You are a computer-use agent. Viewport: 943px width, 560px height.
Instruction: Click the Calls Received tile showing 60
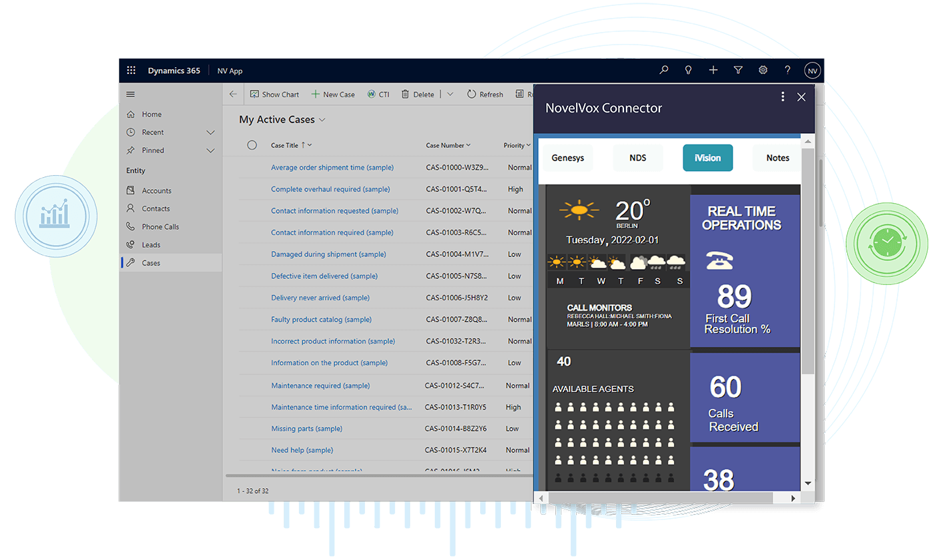click(x=745, y=398)
